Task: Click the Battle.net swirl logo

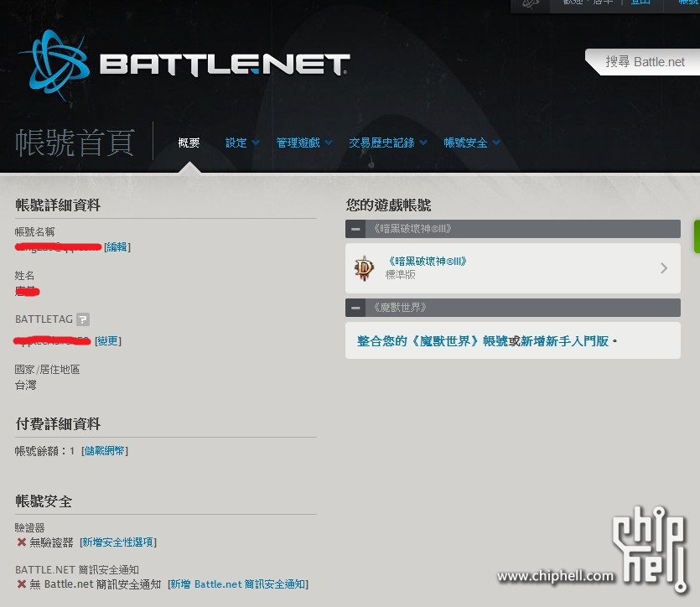Action: pyautogui.click(x=55, y=65)
